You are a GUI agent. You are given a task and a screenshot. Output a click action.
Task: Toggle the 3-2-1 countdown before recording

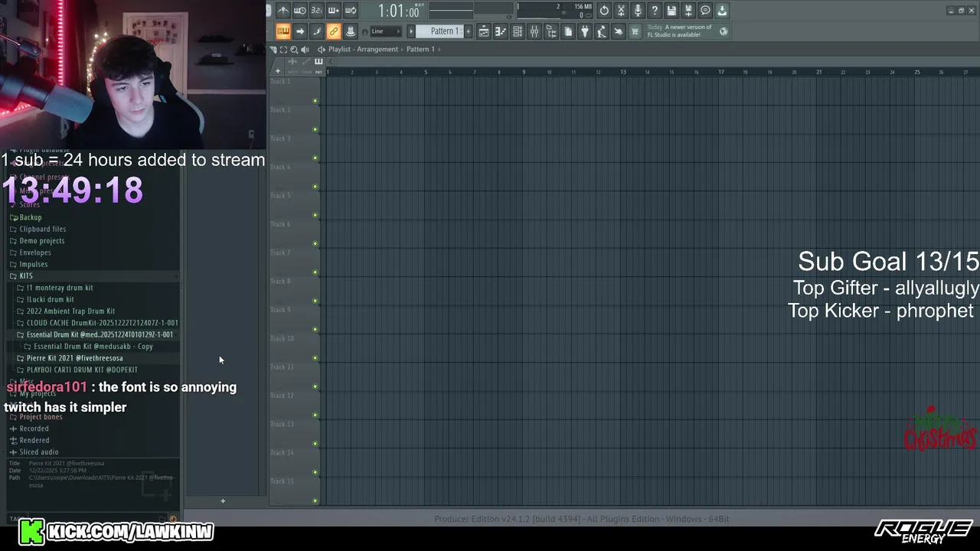pyautogui.click(x=317, y=11)
